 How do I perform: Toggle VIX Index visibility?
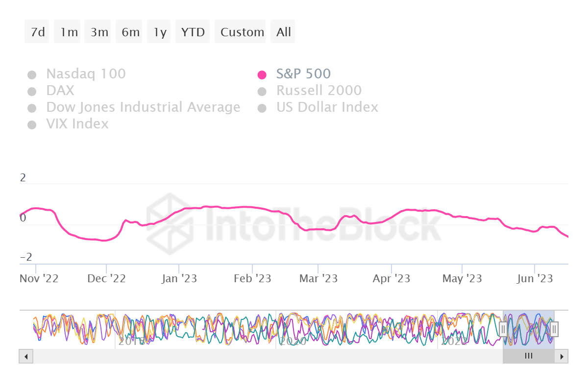tap(32, 124)
